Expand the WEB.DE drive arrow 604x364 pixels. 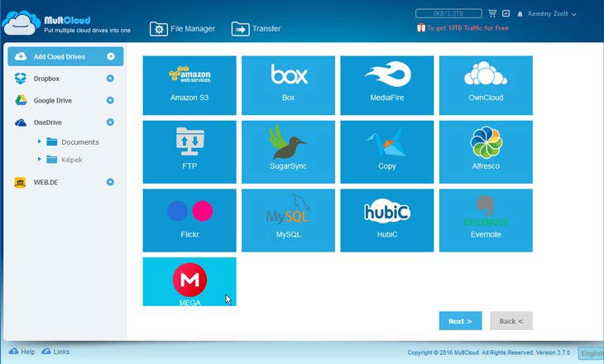110,182
